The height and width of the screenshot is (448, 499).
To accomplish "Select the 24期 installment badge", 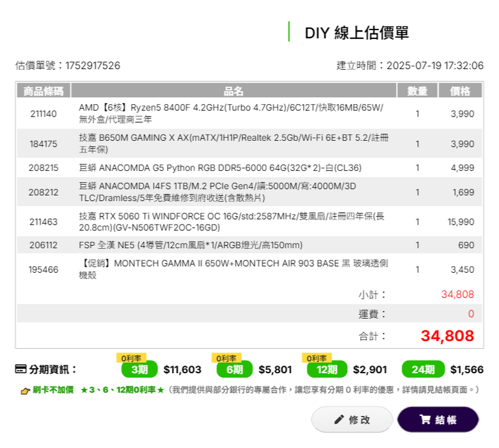I will (x=423, y=369).
